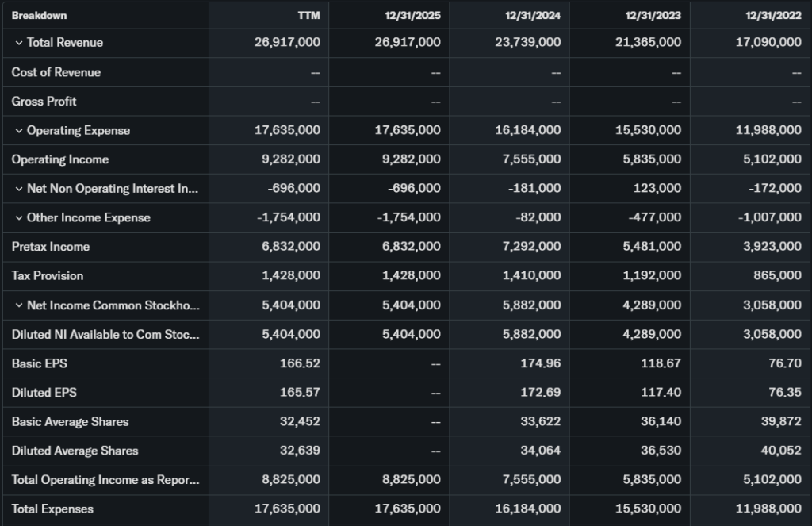Screen dimensions: 812x526
Task: Expand the Total Revenue row chevron
Action: pyautogui.click(x=18, y=43)
